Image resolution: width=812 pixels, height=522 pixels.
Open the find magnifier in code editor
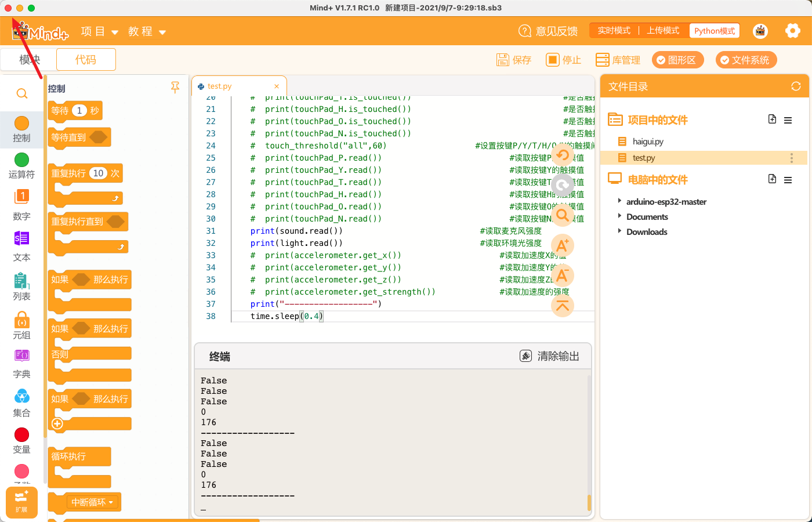pyautogui.click(x=562, y=216)
